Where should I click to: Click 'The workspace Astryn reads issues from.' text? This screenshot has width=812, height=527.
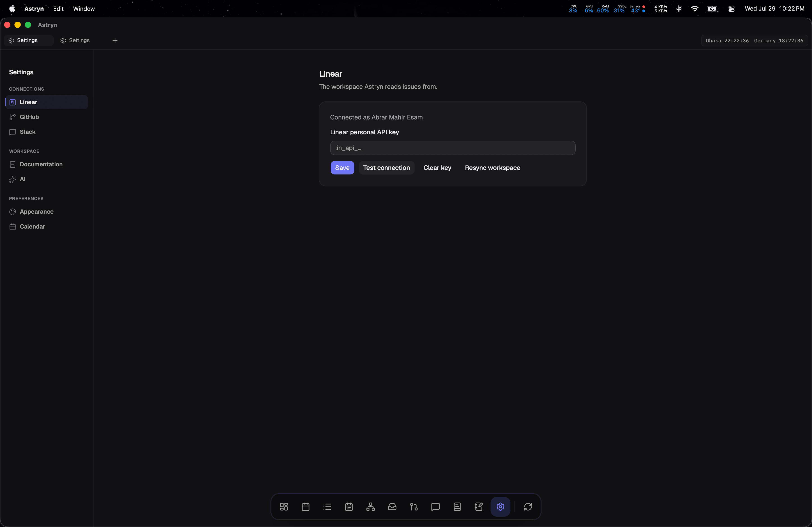pyautogui.click(x=378, y=87)
